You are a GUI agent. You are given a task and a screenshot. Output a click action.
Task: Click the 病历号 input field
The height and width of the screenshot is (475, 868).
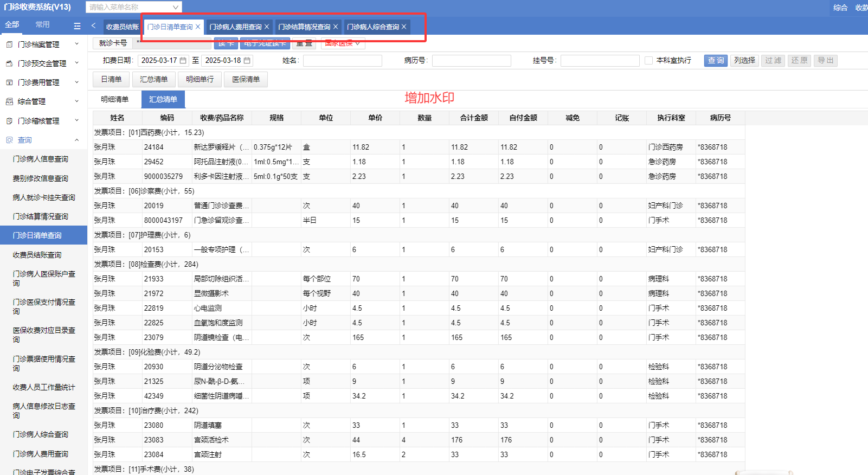click(x=472, y=61)
